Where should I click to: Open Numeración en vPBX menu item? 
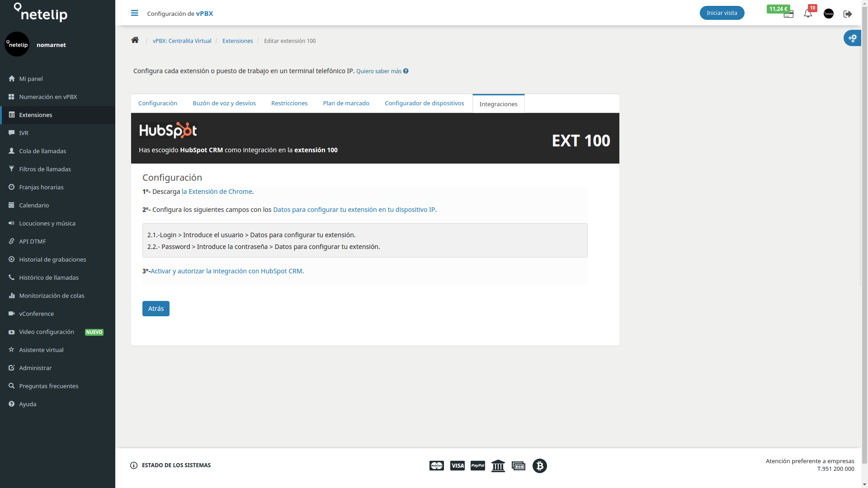pyautogui.click(x=58, y=97)
